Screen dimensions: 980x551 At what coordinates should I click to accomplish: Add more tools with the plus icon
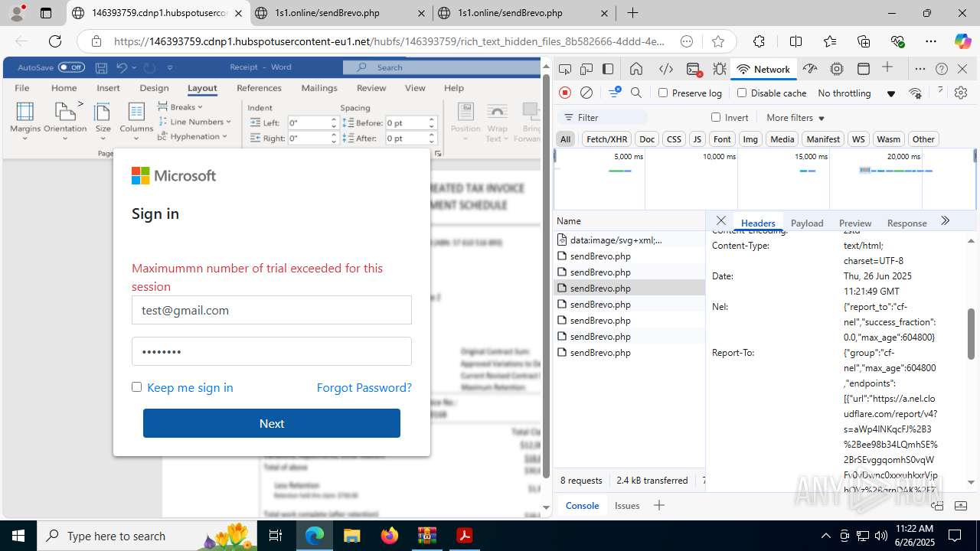point(887,68)
